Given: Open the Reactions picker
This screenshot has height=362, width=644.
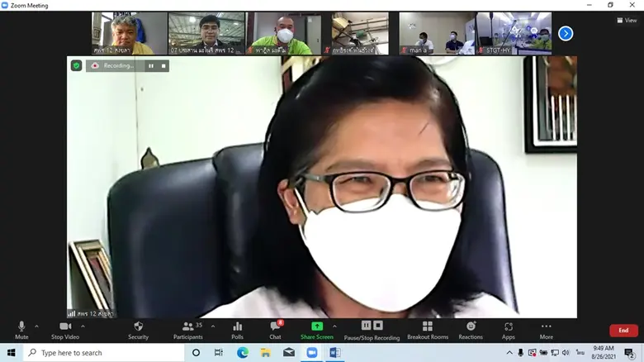Looking at the screenshot, I should (471, 328).
